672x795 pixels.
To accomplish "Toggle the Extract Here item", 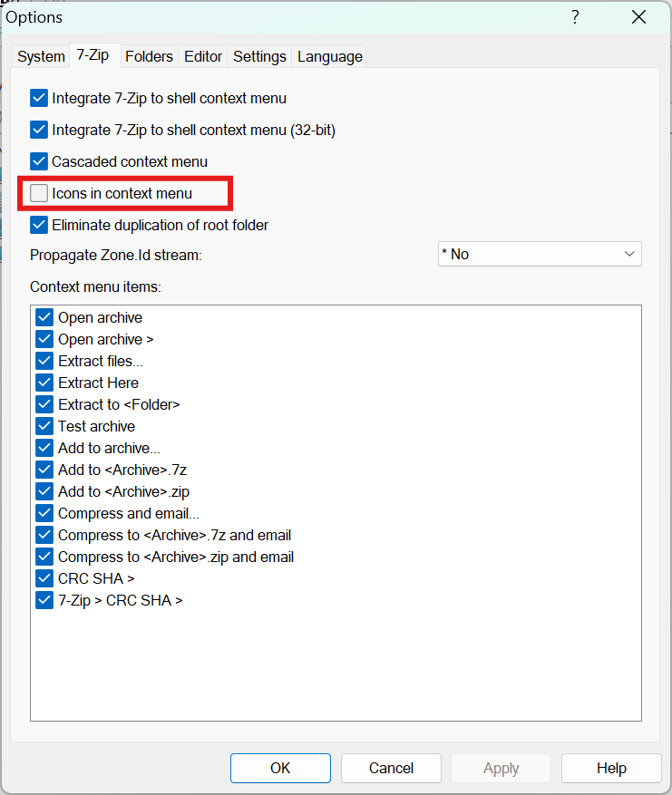I will tap(44, 383).
